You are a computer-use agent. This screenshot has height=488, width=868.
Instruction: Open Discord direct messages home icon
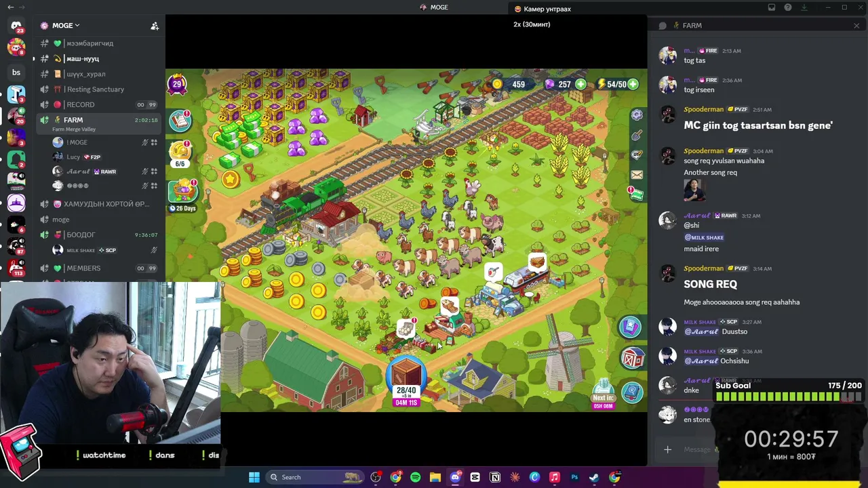click(x=16, y=27)
